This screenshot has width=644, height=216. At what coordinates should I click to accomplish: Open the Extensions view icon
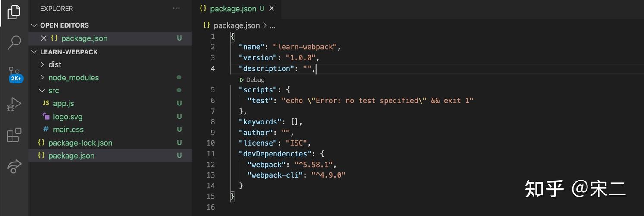pos(14,135)
